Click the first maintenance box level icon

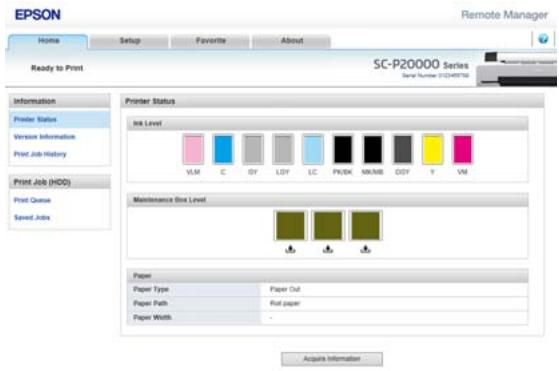(x=290, y=226)
